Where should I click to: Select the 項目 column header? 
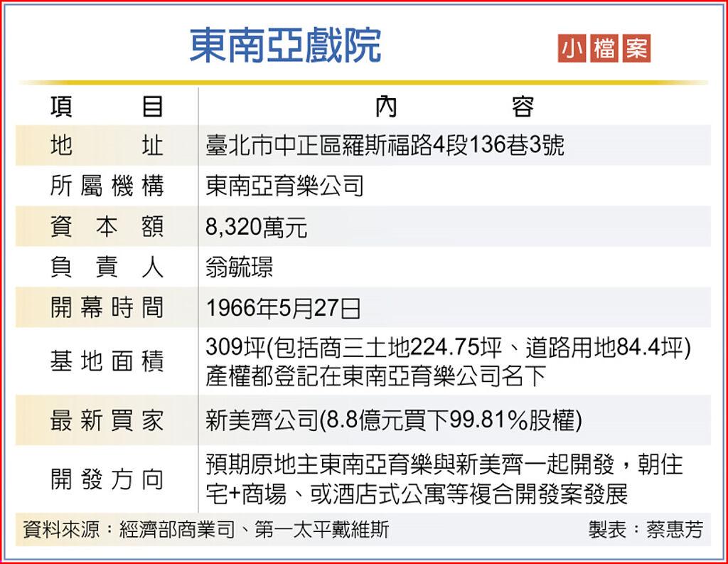(107, 107)
